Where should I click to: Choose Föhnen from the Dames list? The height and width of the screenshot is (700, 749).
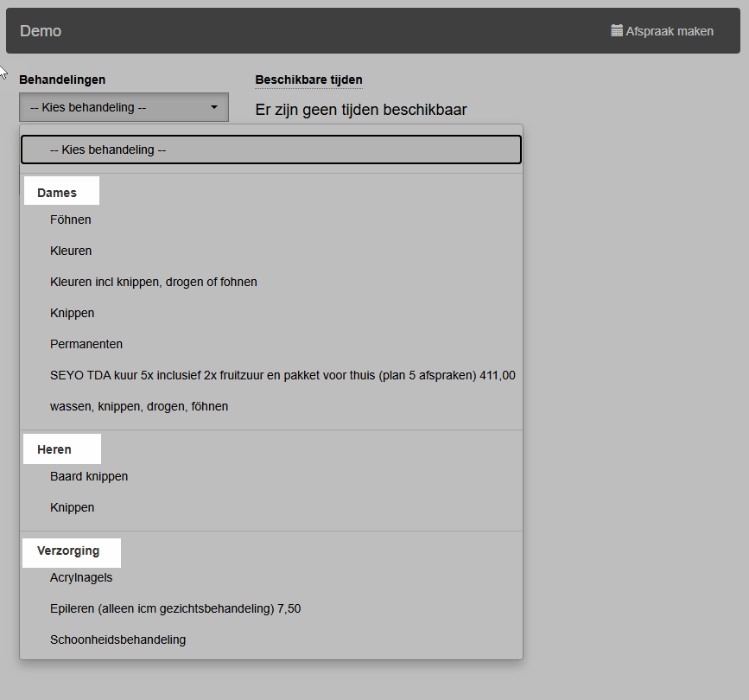click(71, 220)
